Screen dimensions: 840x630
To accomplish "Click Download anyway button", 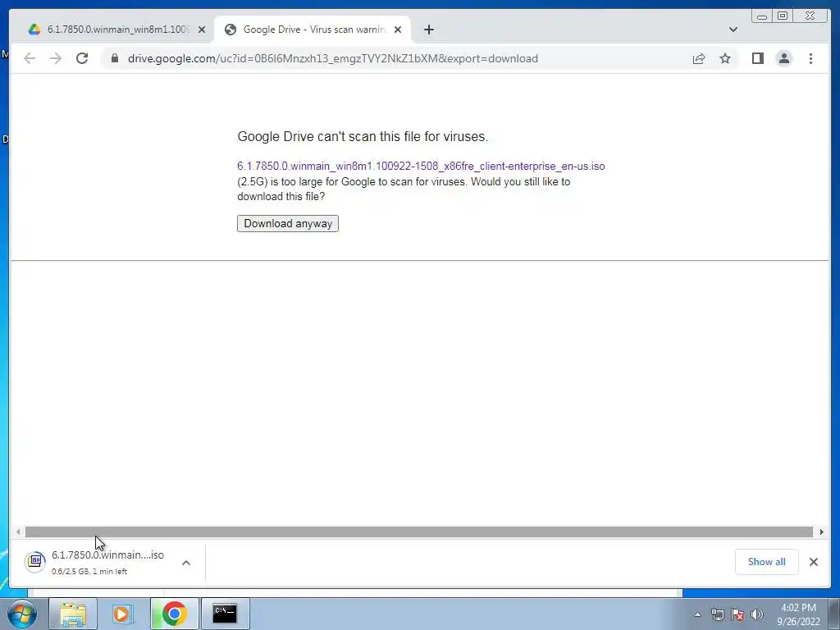I will click(x=288, y=223).
